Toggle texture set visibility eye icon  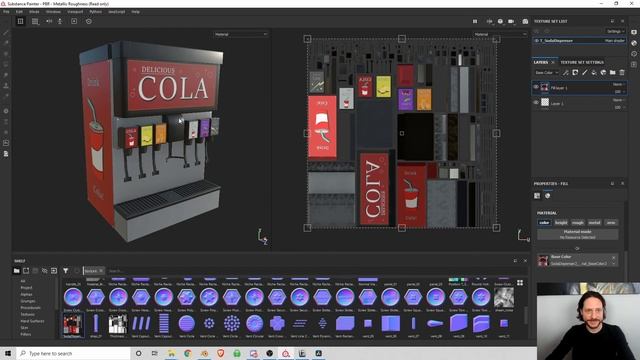click(x=536, y=41)
